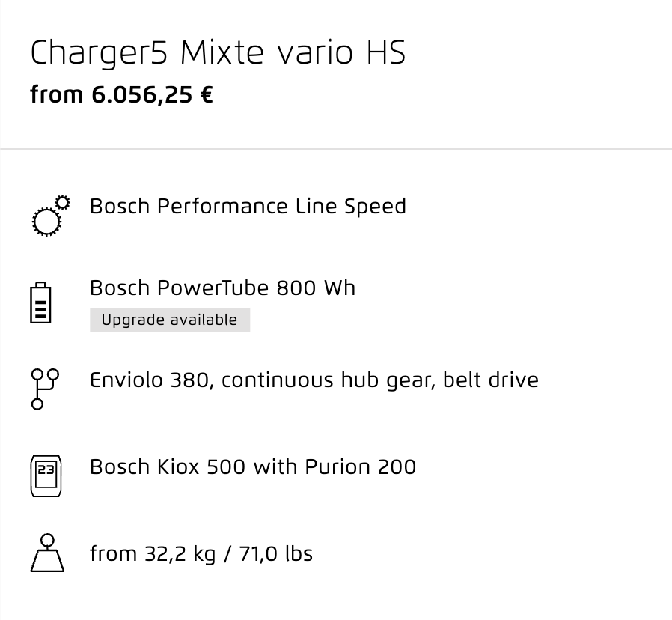This screenshot has height=620, width=672.
Task: Click the Enviolo 380 drivetrain description
Action: click(x=314, y=380)
